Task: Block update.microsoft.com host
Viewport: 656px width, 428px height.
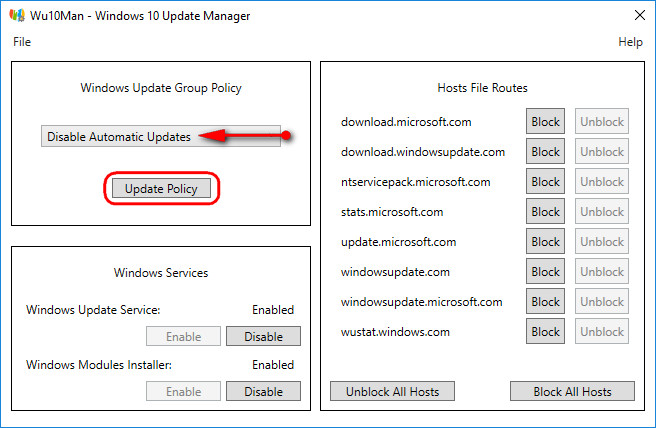Action: coord(545,241)
